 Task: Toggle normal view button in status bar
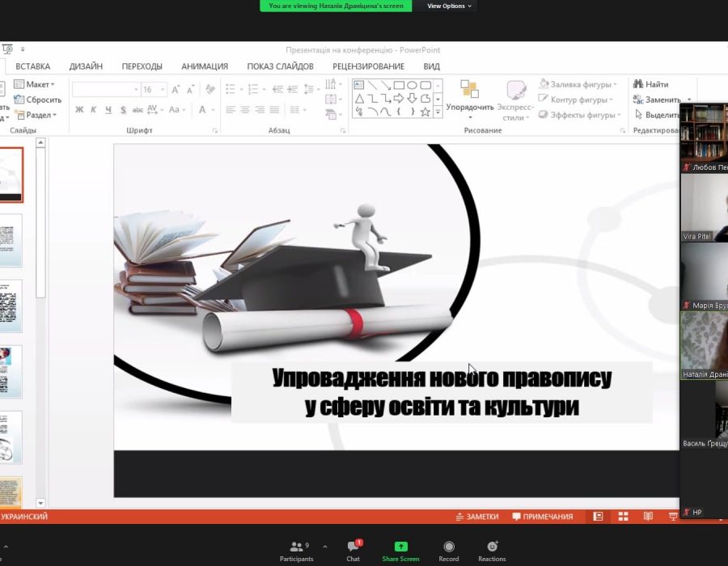[598, 517]
